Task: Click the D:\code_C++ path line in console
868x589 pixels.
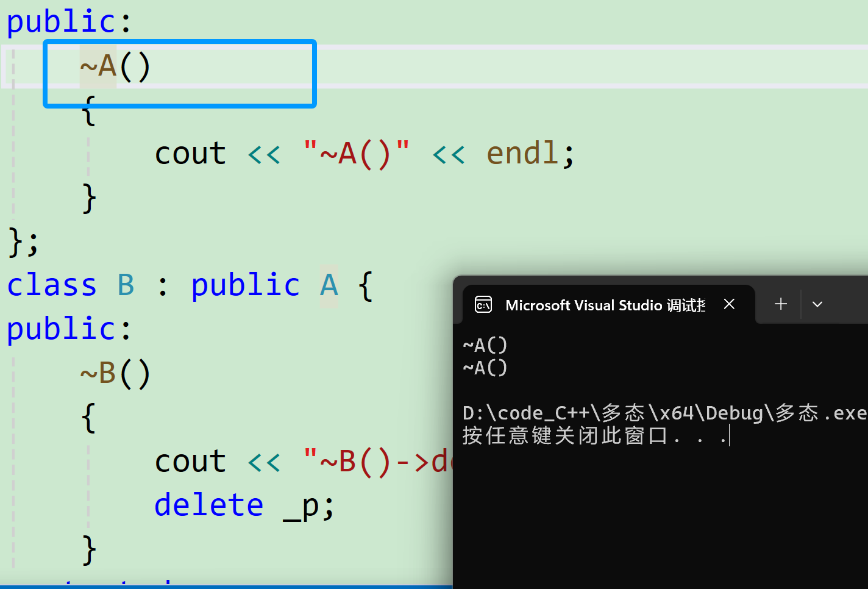Action: 665,413
